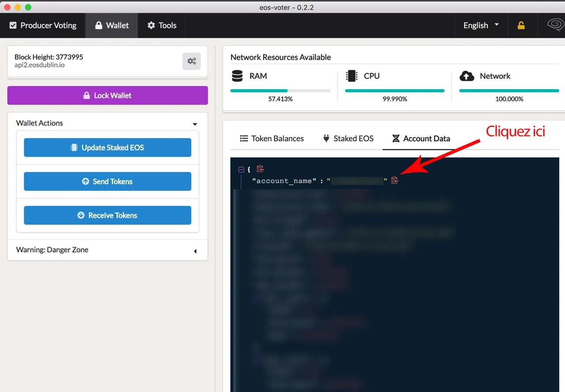Copy entire JSON object clipboard icon

pos(260,169)
